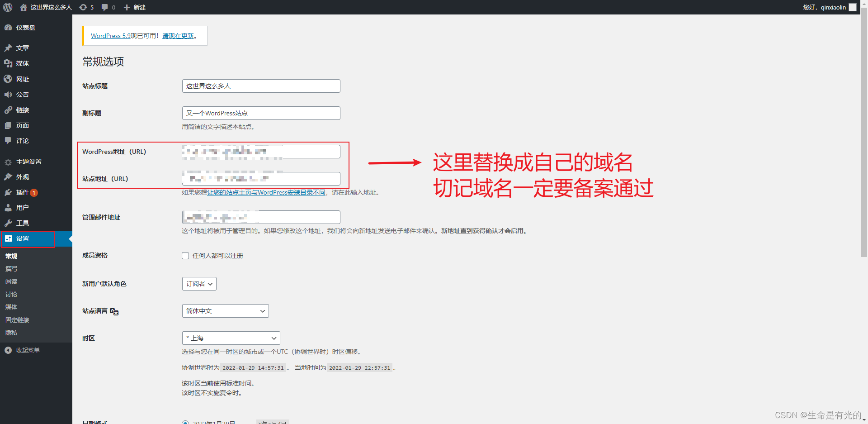Open the 固定链接 settings submenu item
The height and width of the screenshot is (424, 868).
(17, 320)
